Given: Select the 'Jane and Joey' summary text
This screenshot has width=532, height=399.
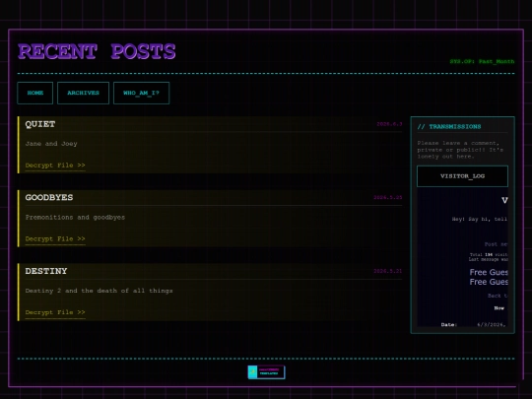Looking at the screenshot, I should [51, 144].
